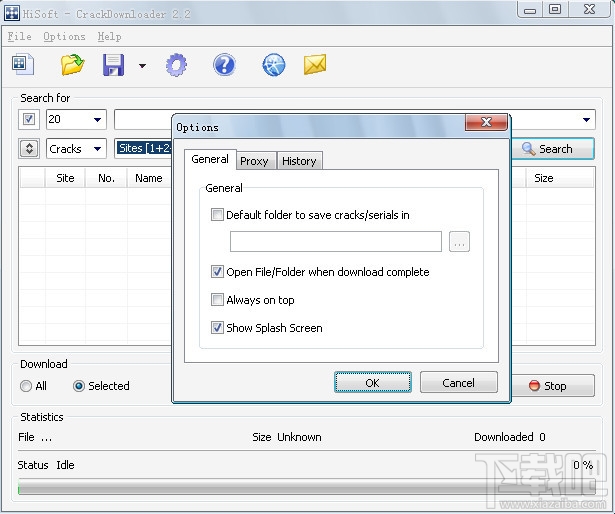Maximize the CrackDownloader main window
The height and width of the screenshot is (514, 615).
[x=555, y=9]
